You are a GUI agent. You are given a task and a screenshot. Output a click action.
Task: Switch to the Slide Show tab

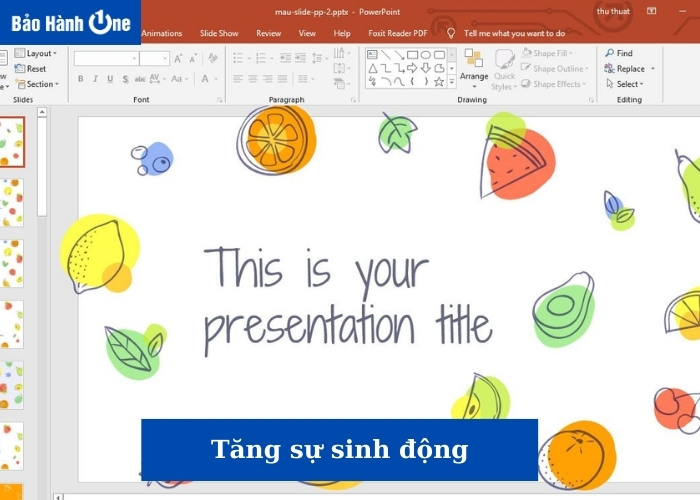point(219,33)
